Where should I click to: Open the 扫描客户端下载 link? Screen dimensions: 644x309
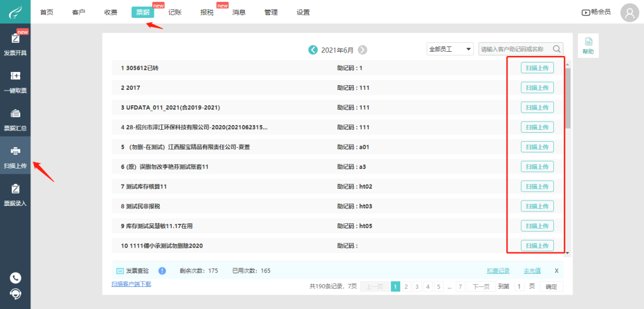click(131, 283)
